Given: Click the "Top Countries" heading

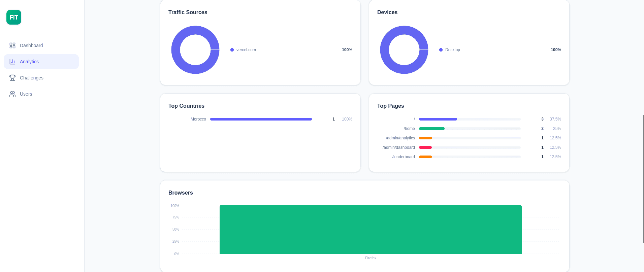Looking at the screenshot, I should (187, 106).
